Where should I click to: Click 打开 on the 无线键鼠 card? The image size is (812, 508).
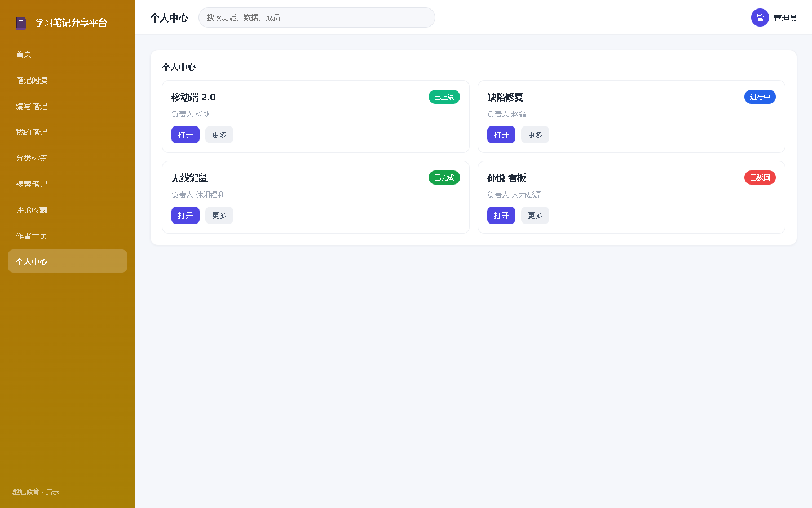pyautogui.click(x=186, y=216)
